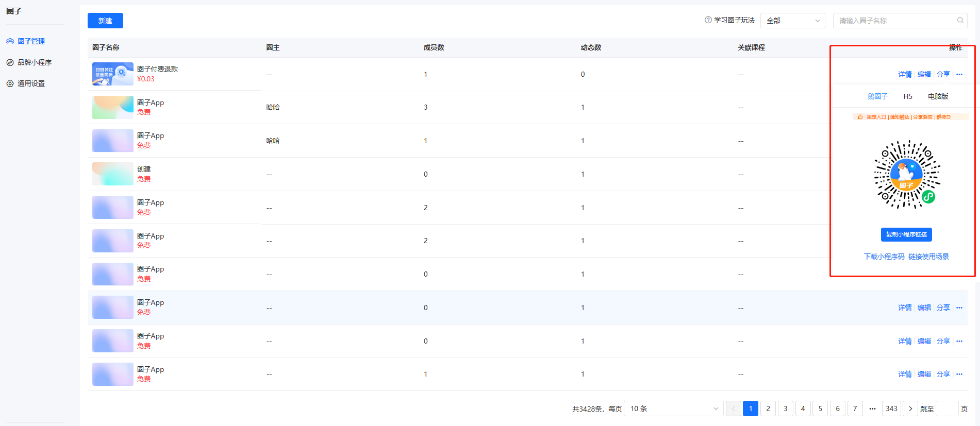Focus the 跳至 page number input
Viewport: 980px width, 426px height.
coord(947,408)
